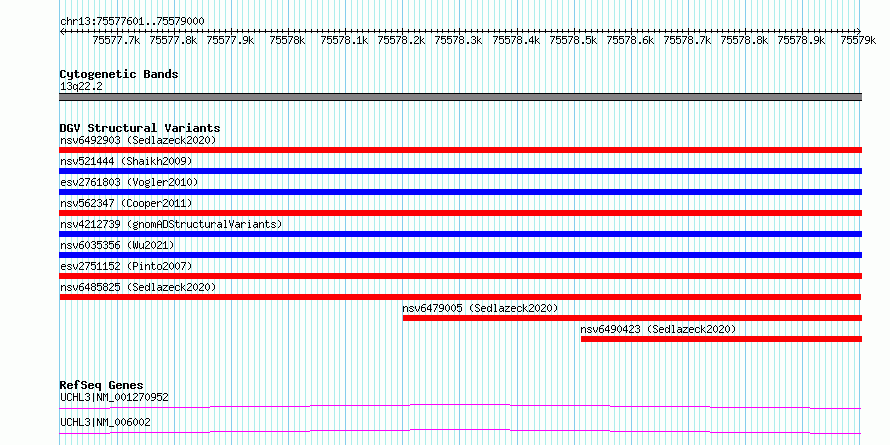This screenshot has width=890, height=445.
Task: Click the blue bar for nsv4212739
Action: point(461,234)
